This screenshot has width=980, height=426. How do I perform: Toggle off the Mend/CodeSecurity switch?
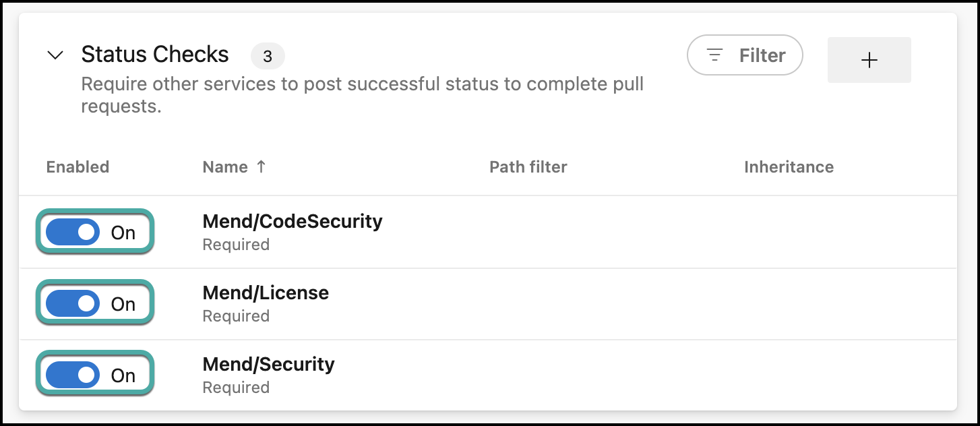(x=73, y=233)
